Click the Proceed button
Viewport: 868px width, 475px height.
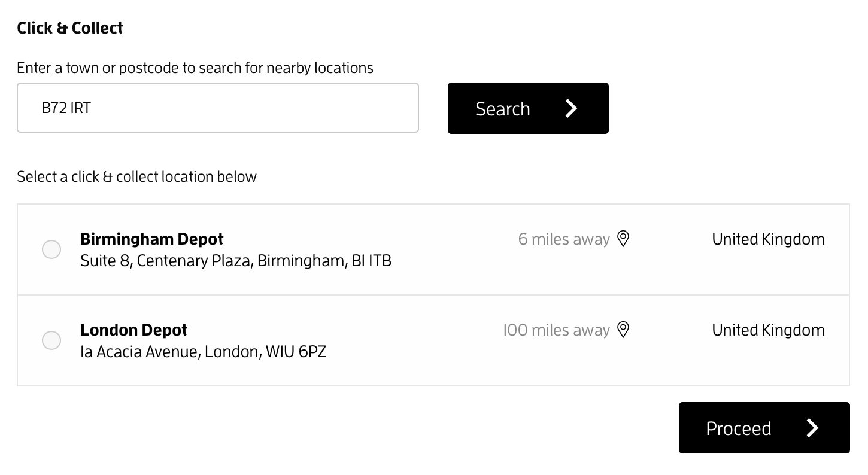764,428
